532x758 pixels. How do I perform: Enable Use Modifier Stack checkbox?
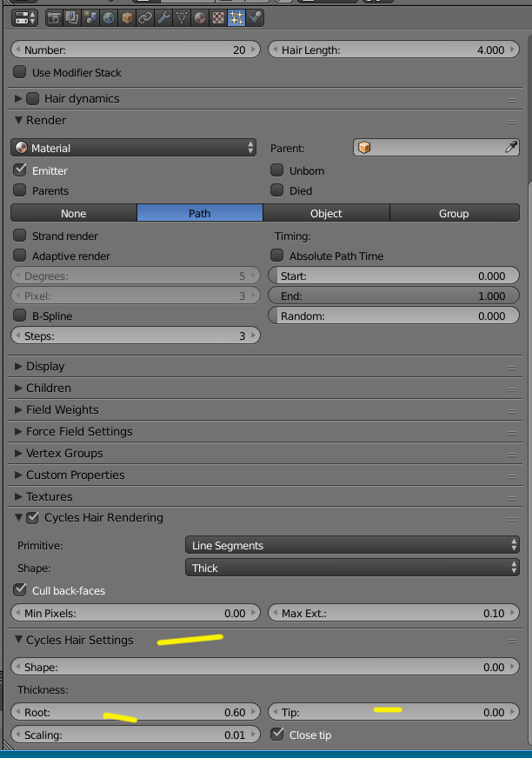point(20,73)
